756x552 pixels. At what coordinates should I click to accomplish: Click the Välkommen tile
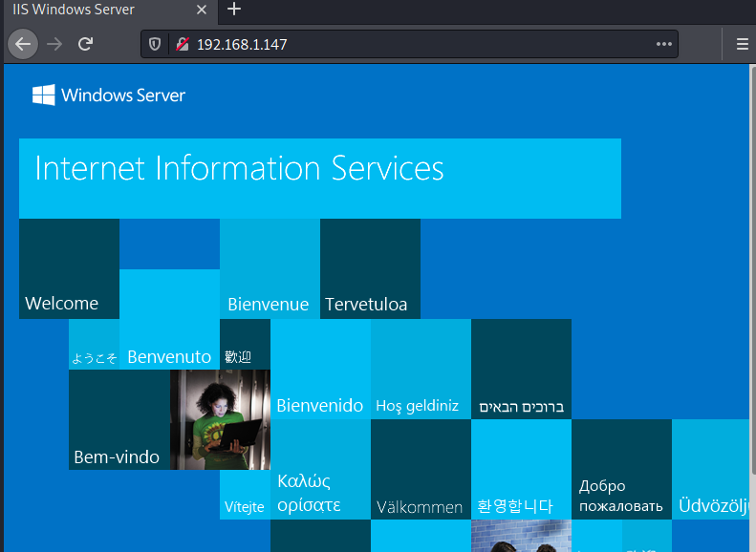pos(421,469)
